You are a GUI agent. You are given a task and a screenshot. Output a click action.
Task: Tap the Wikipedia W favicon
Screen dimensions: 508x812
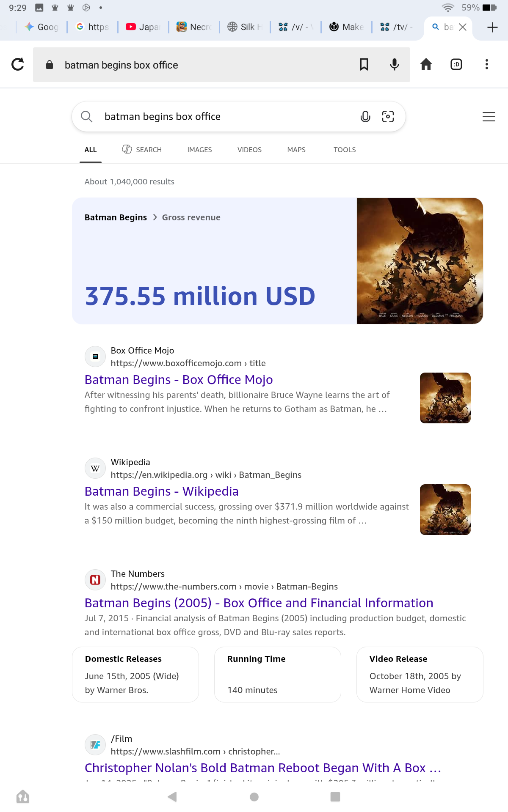(x=95, y=468)
